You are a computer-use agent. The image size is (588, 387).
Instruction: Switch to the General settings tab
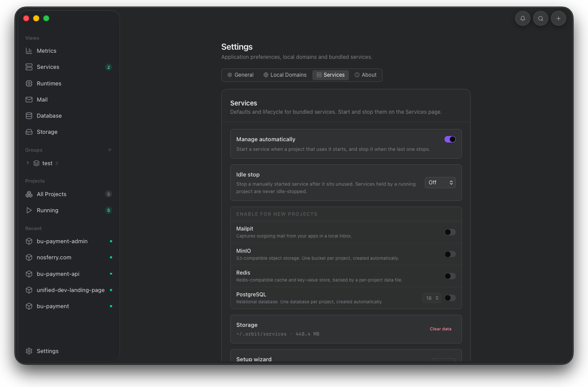click(x=240, y=75)
